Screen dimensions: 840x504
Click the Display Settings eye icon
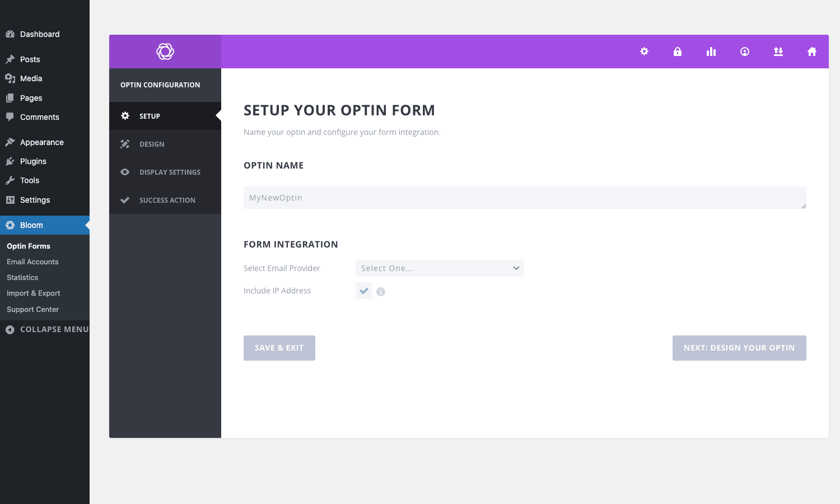125,172
